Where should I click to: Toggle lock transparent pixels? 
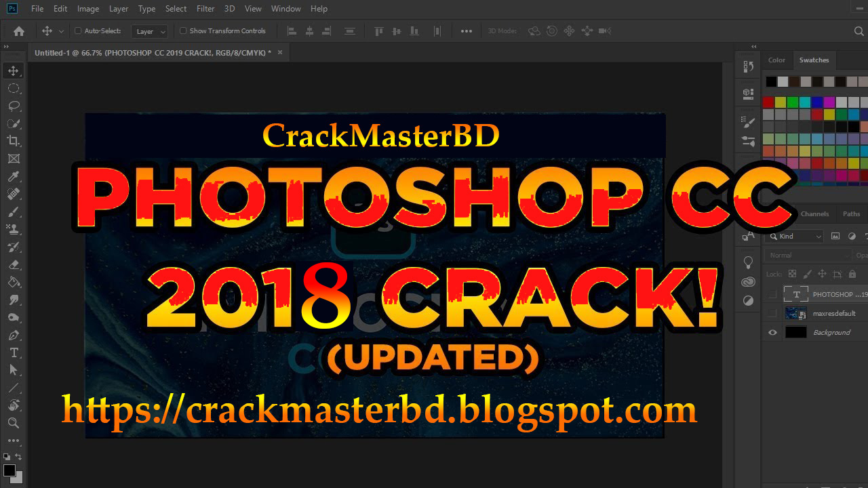[x=792, y=274]
